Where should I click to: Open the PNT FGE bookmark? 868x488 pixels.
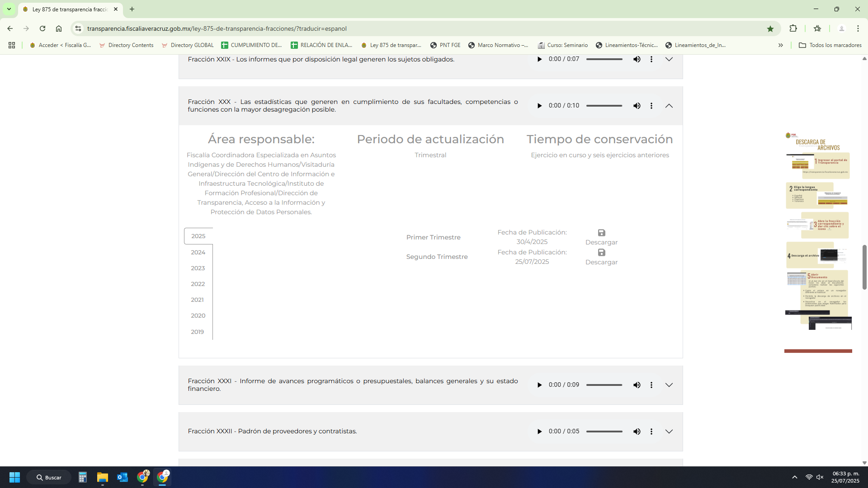[x=445, y=45]
